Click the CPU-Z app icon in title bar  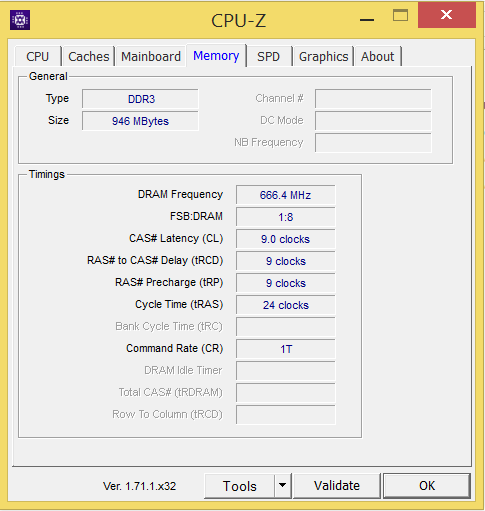coord(20,20)
